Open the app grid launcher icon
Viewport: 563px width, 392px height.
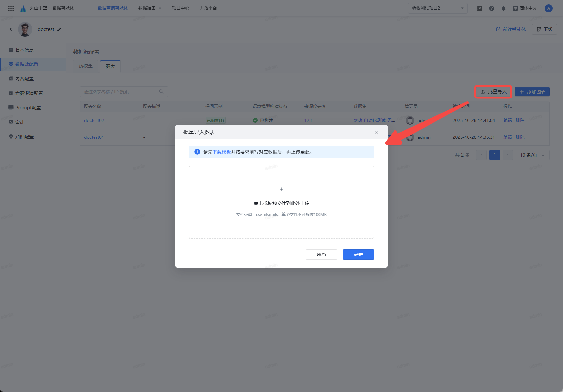click(11, 8)
